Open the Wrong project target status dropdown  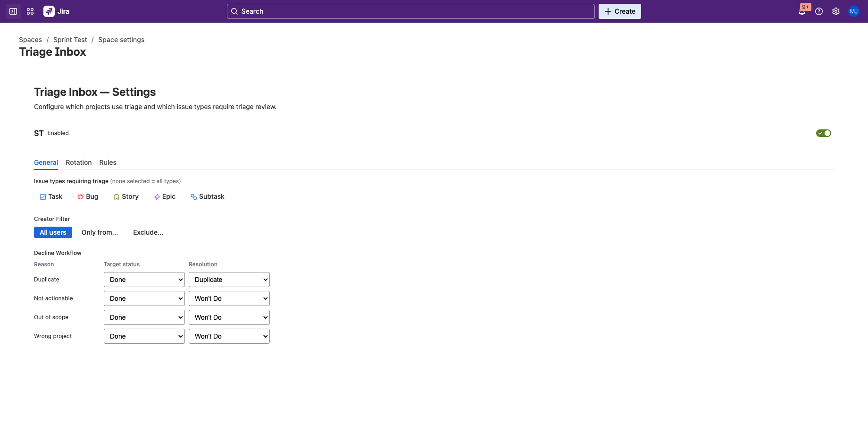144,336
